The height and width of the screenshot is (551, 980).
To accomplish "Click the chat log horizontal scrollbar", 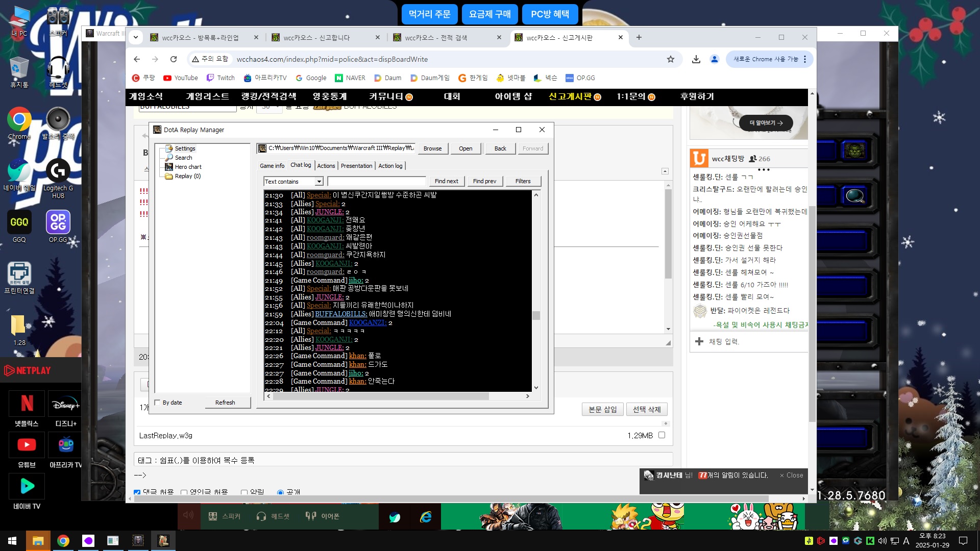I will (x=380, y=396).
